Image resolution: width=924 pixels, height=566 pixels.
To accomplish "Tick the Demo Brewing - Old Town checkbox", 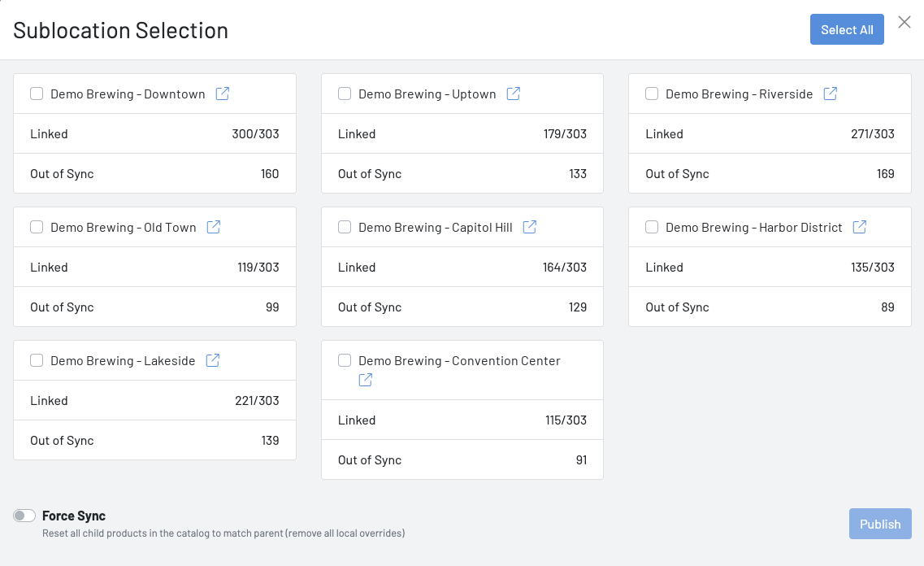I will click(x=37, y=227).
